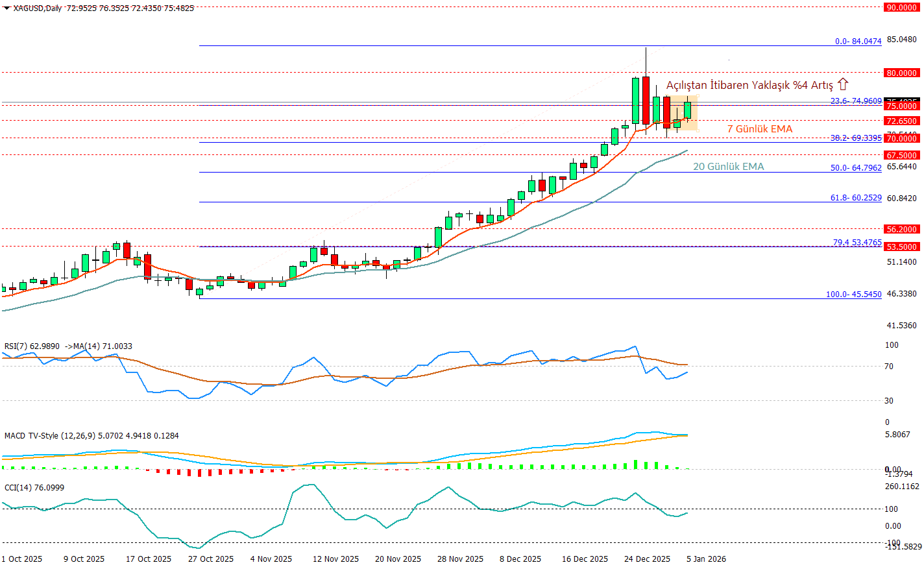Click the red 80.0000 price level tag

tap(902, 73)
